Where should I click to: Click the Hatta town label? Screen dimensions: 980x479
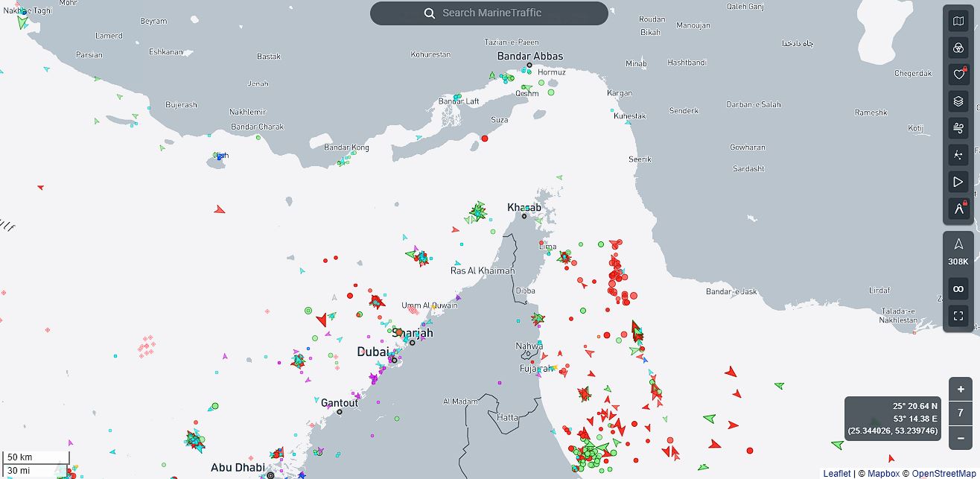508,417
